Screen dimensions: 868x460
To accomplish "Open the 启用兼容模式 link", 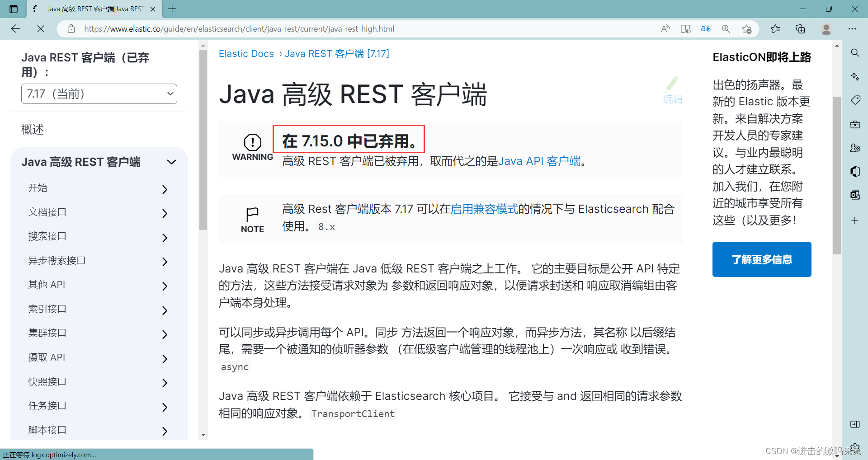I will (x=484, y=209).
